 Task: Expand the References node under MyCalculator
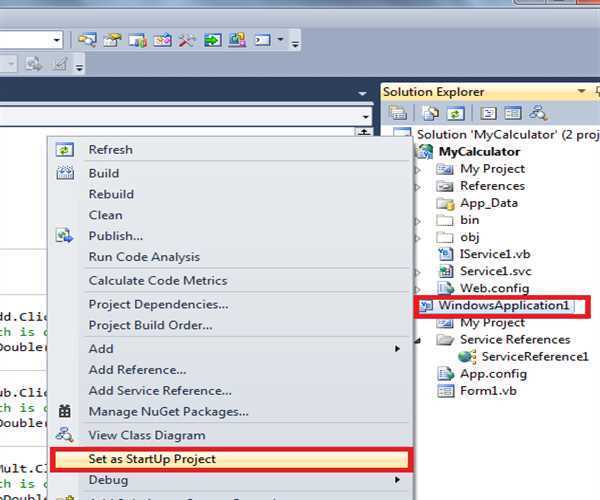pos(418,186)
